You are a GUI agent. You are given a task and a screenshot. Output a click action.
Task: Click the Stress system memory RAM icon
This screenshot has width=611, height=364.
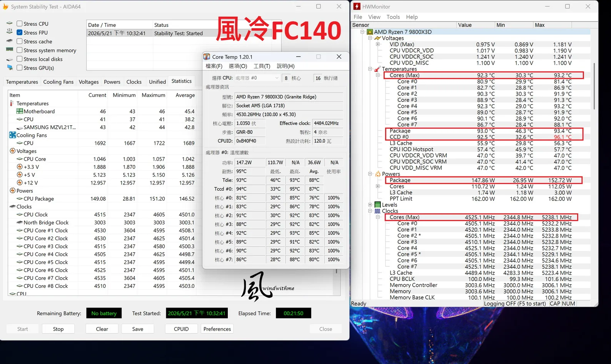coord(10,50)
